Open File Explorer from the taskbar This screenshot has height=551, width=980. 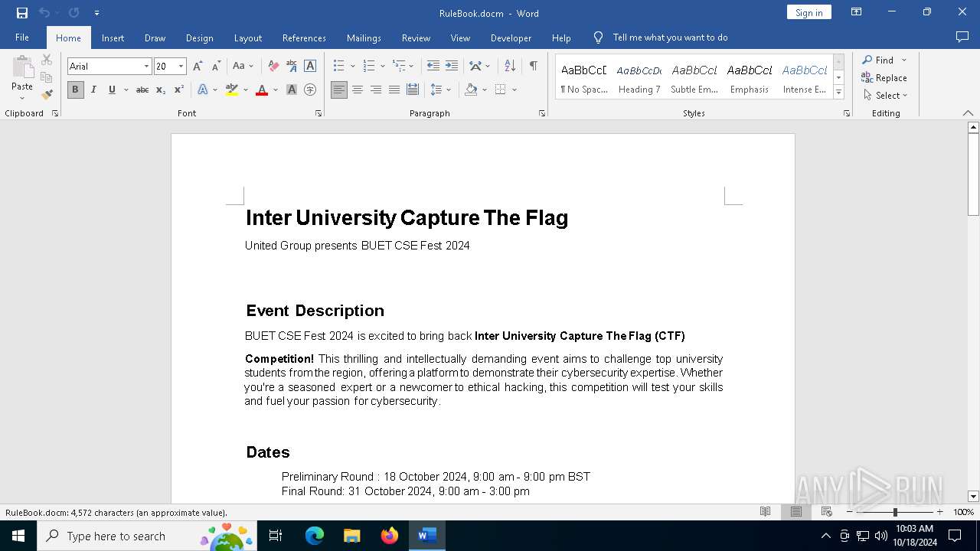(x=352, y=536)
